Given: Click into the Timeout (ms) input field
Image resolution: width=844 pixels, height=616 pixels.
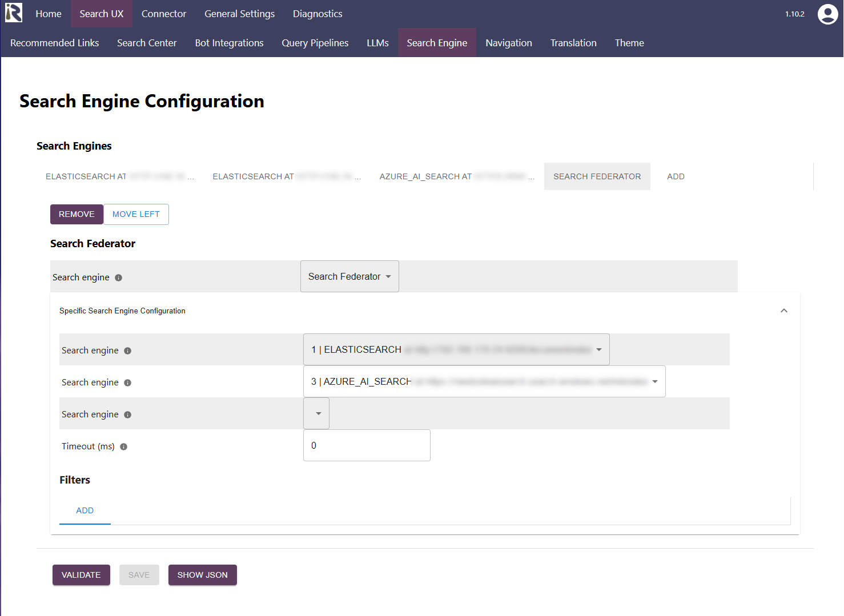Looking at the screenshot, I should (x=367, y=446).
